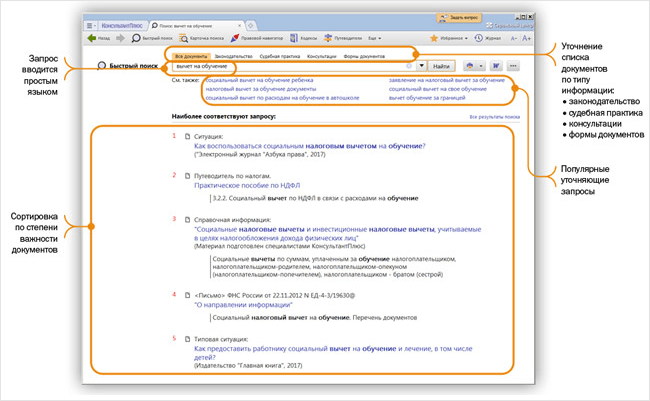Switch to the Законодательство tab

pyautogui.click(x=223, y=54)
